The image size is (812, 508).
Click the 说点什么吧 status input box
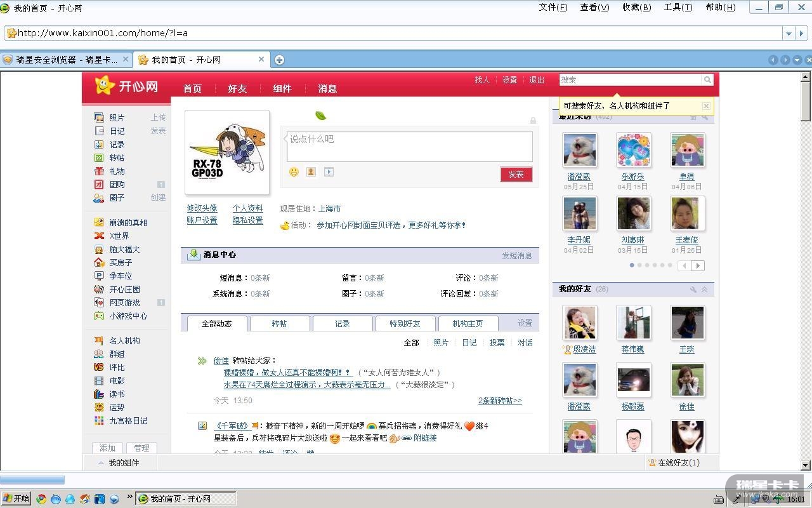pos(410,146)
